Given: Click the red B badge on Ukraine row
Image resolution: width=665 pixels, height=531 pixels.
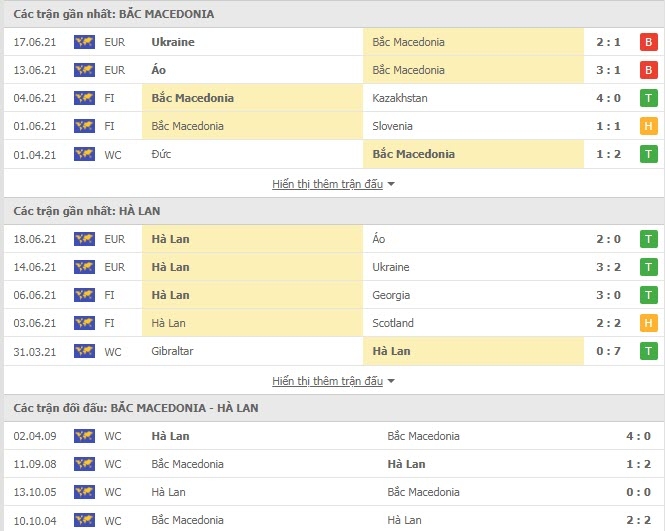Looking at the screenshot, I should pos(648,42).
